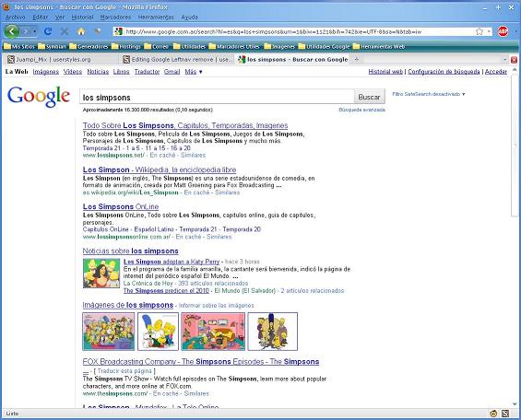Open the Archivo menu
This screenshot has height=420, width=521.
[16, 17]
